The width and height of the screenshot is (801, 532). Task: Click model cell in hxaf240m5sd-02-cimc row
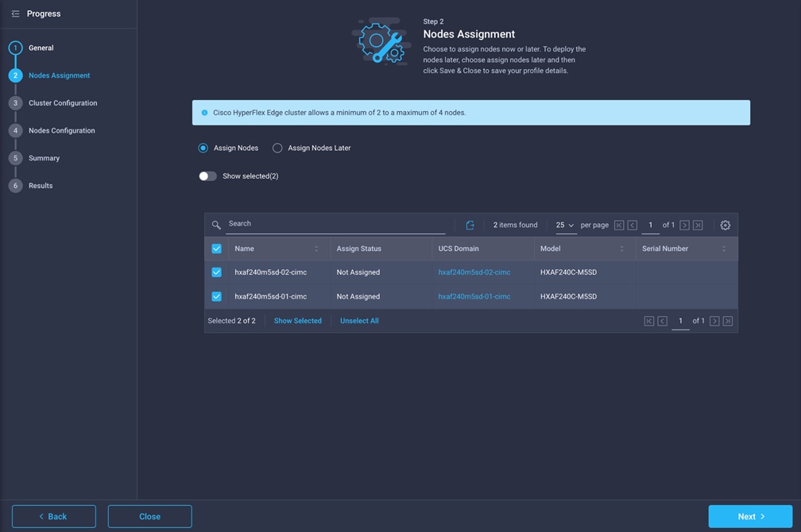(x=569, y=272)
